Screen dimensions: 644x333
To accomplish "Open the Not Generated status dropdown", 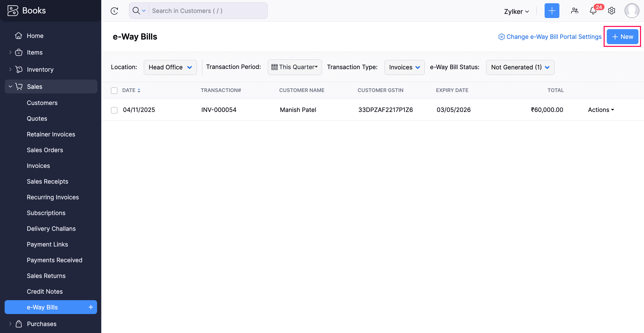I will [520, 67].
